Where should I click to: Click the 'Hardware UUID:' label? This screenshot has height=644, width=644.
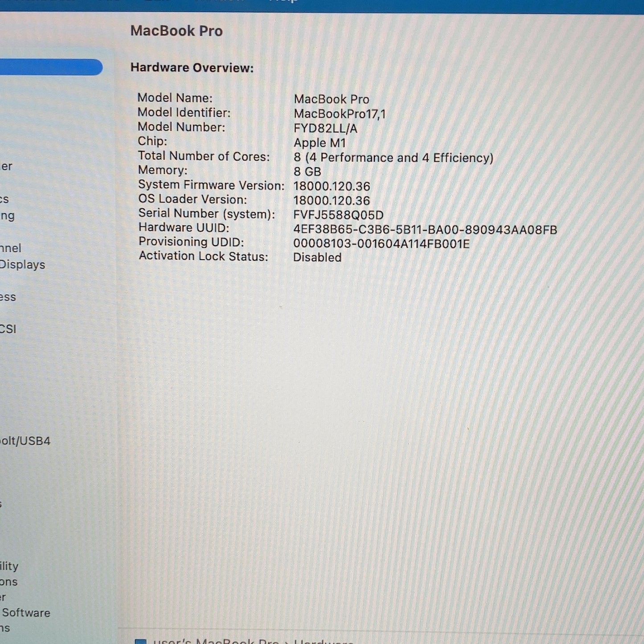(x=184, y=227)
